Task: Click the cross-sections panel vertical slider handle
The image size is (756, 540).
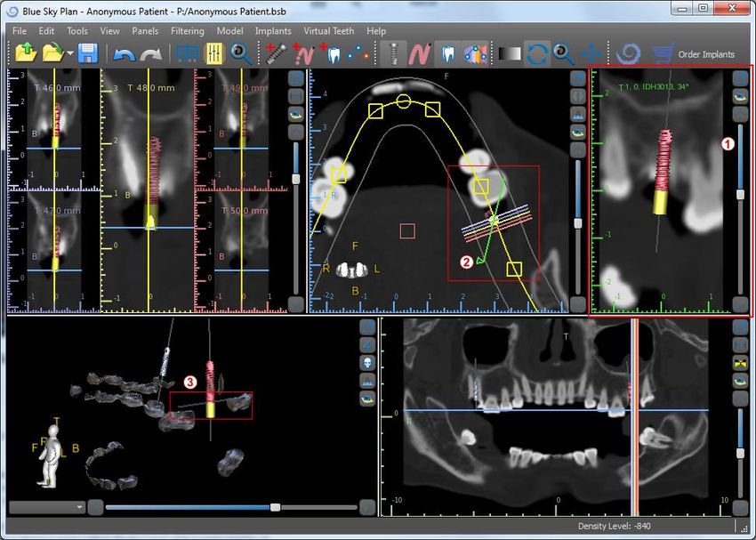Action: (x=295, y=180)
